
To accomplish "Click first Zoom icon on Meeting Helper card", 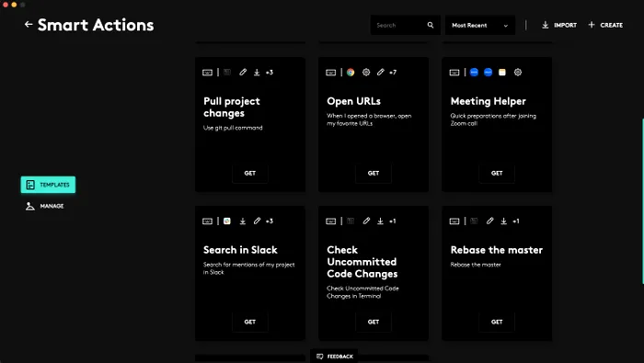I will pos(474,73).
